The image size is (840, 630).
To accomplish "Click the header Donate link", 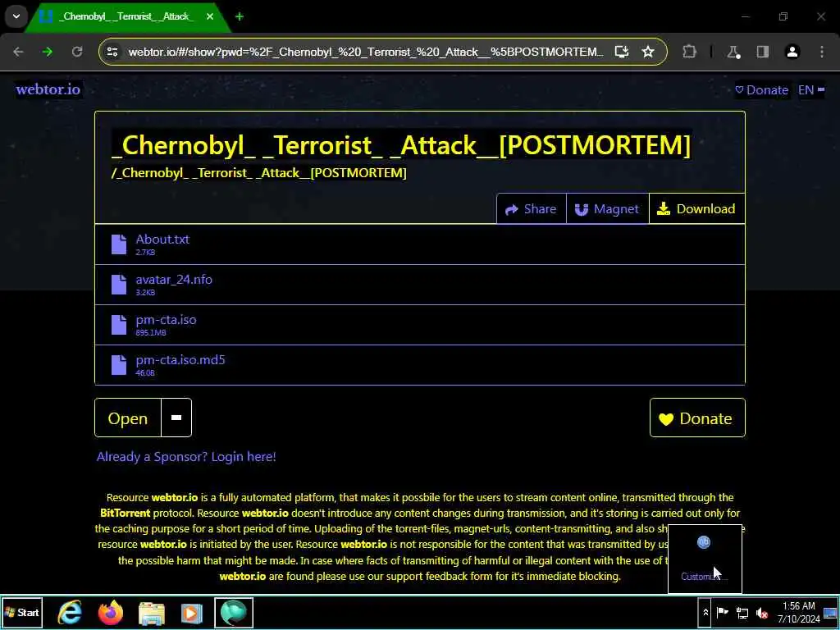I will click(761, 90).
